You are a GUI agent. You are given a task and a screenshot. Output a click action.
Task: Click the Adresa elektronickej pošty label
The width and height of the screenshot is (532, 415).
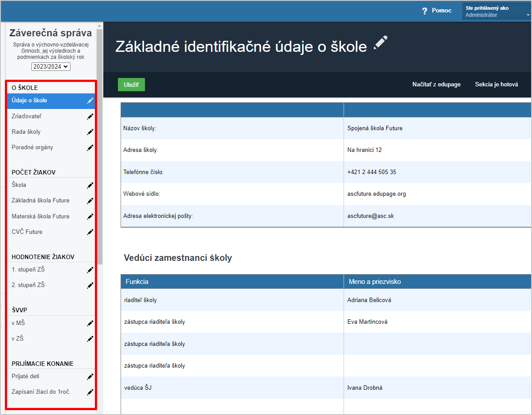(x=158, y=216)
